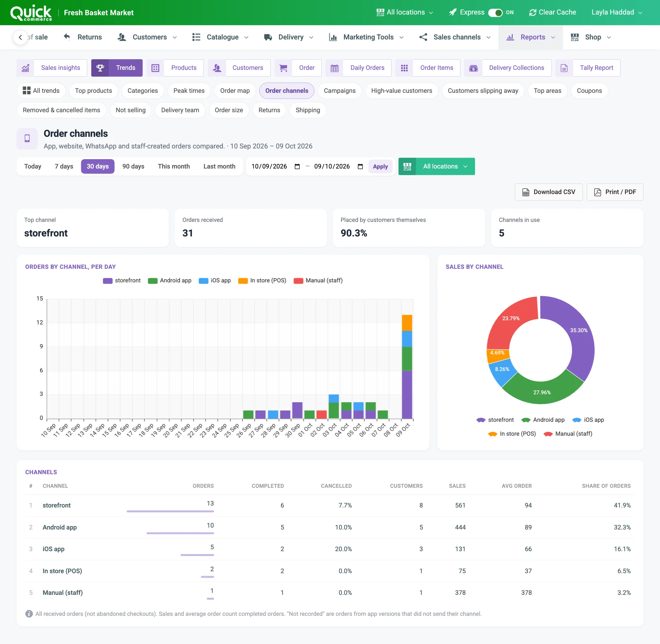Click the start date input field
The height and width of the screenshot is (644, 660).
pos(276,166)
